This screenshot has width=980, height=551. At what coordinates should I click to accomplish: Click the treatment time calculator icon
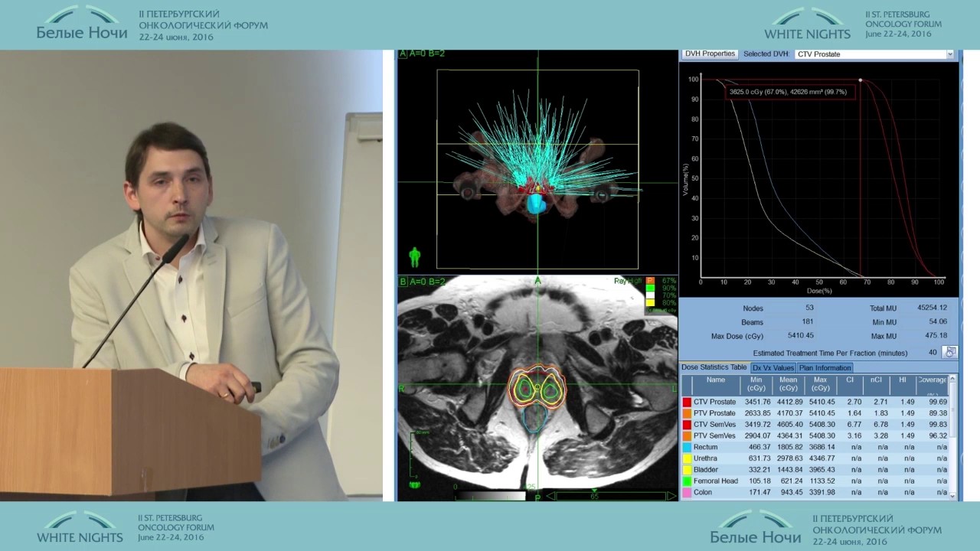pos(950,352)
